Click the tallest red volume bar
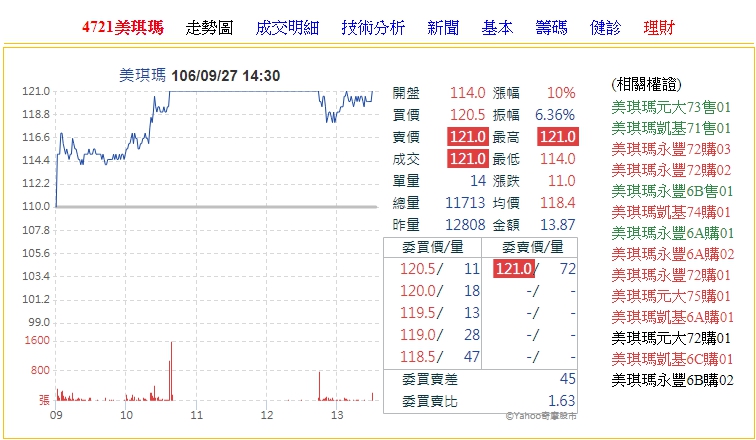 [172, 371]
